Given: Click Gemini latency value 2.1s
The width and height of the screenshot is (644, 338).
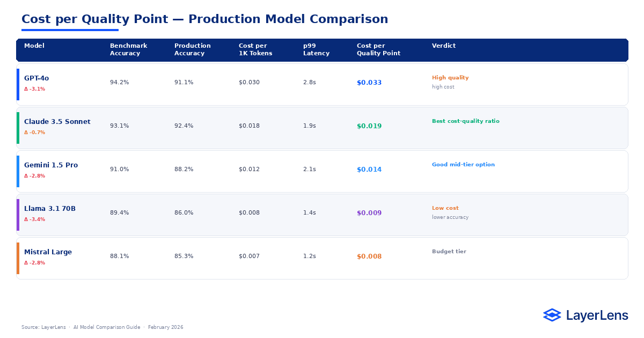Looking at the screenshot, I should pos(310,170).
